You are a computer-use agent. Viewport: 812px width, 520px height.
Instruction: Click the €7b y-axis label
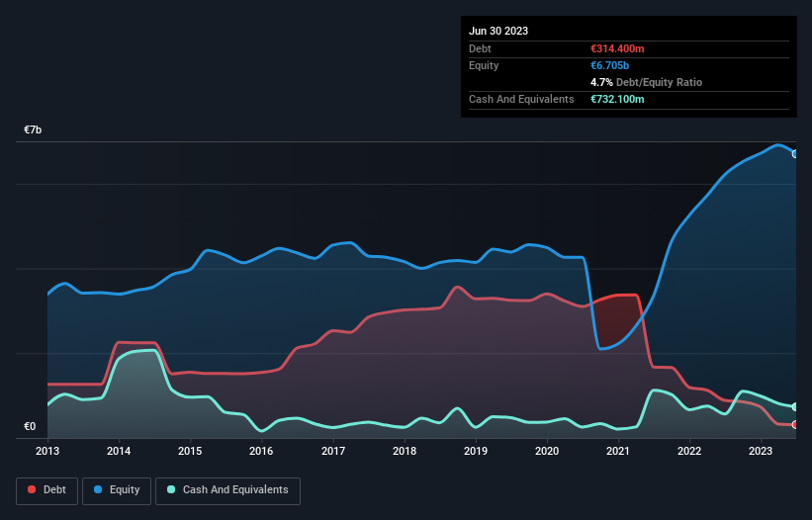point(33,130)
